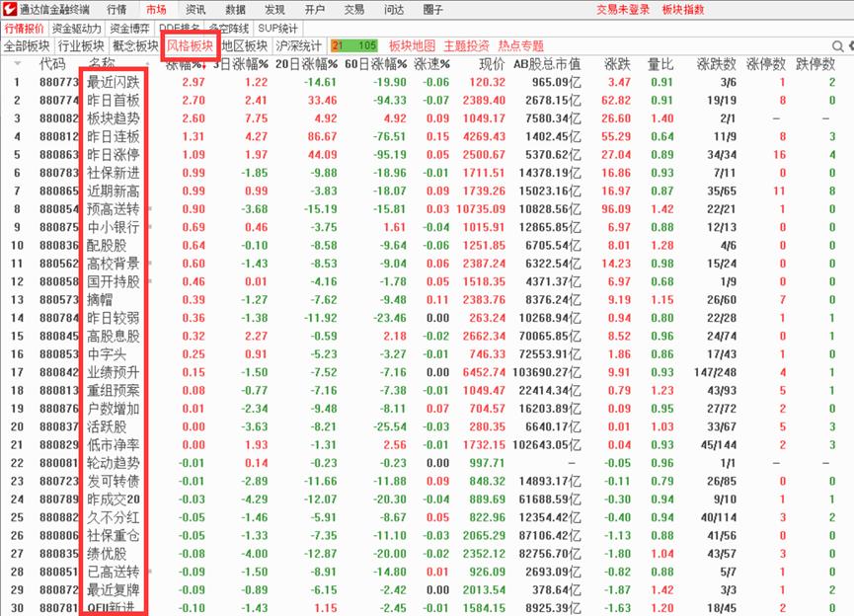Open the column dropdown arrow above row numbers
This screenshot has width=854, height=616.
pos(17,64)
